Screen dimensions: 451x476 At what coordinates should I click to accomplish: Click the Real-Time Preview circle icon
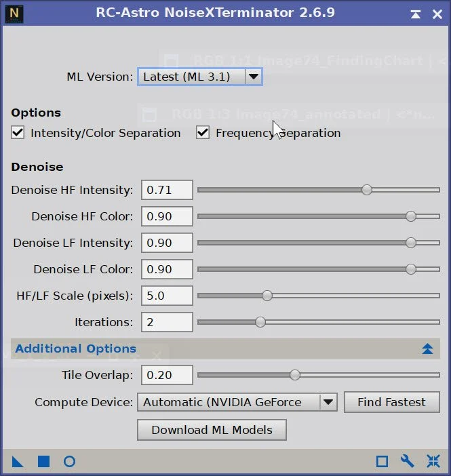70,462
